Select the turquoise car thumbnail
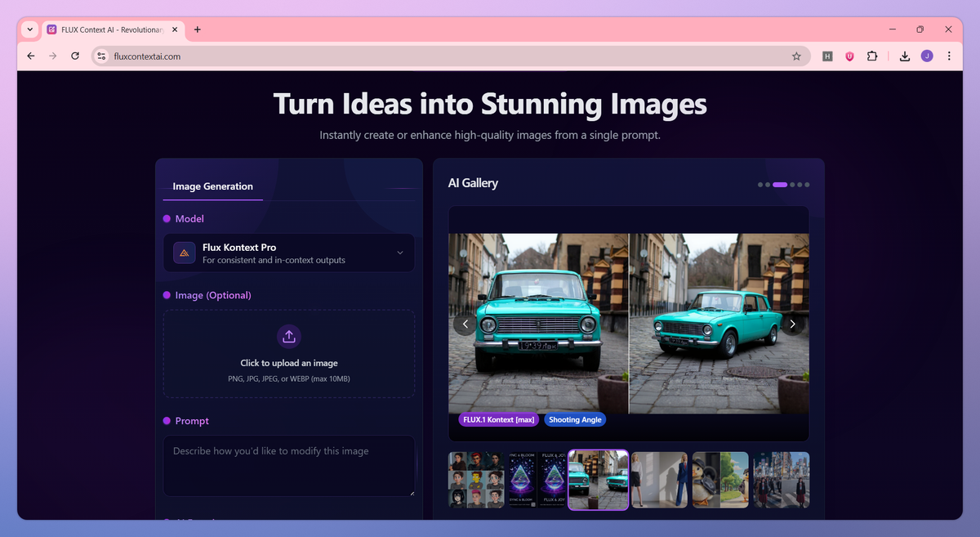This screenshot has width=980, height=537. pyautogui.click(x=598, y=480)
